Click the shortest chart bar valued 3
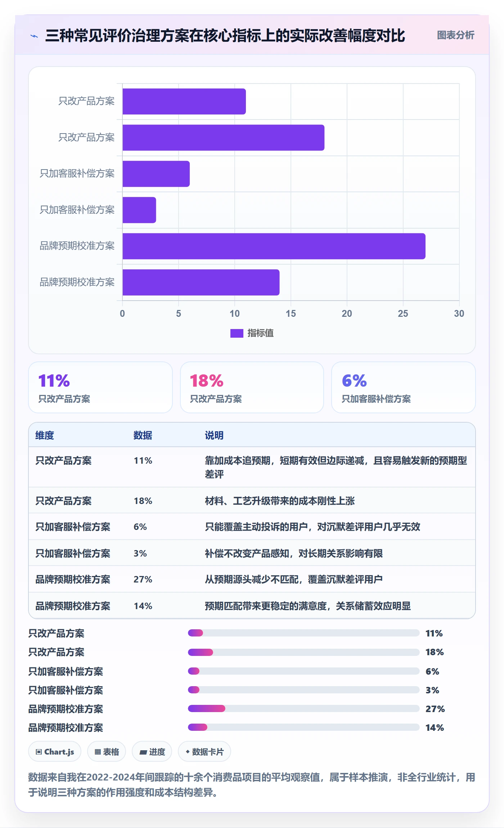This screenshot has width=504, height=828. click(x=139, y=210)
